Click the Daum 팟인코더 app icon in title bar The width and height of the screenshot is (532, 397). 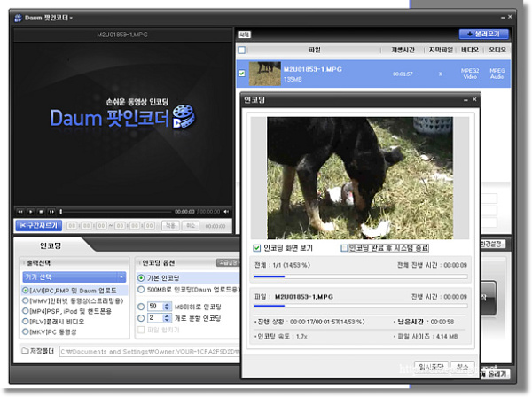(18, 18)
